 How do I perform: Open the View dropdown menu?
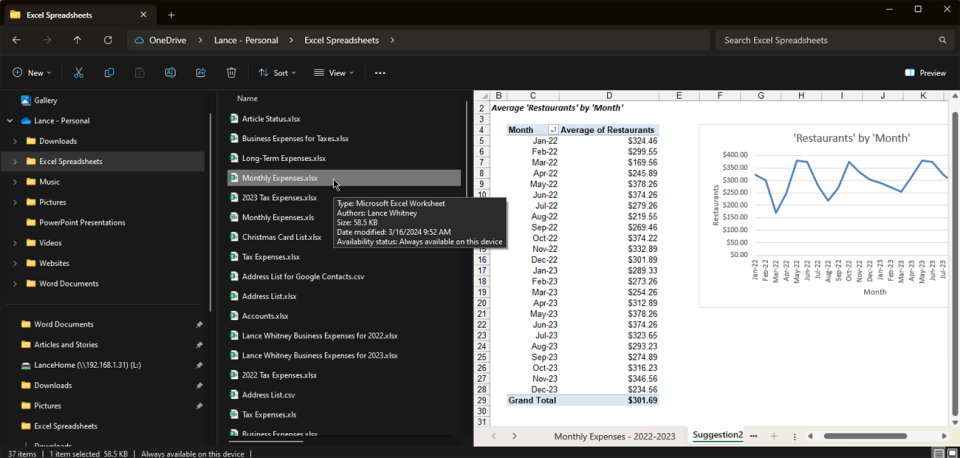pos(333,73)
